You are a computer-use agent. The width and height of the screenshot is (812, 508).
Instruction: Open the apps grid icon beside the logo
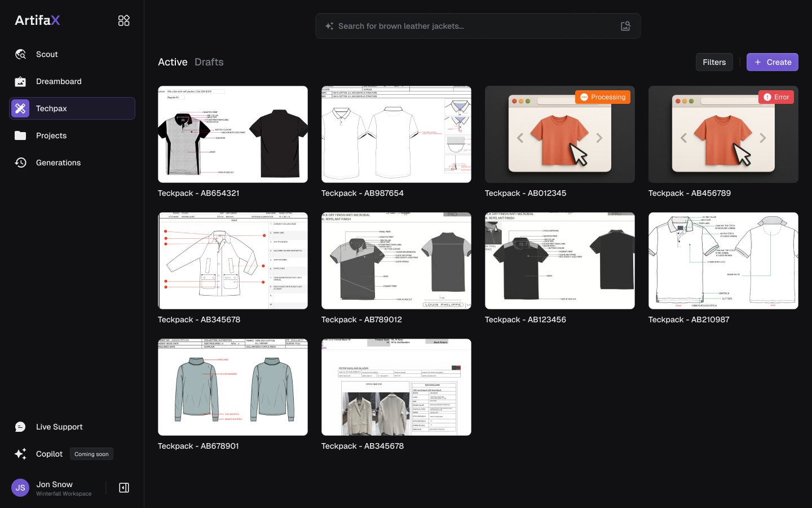[x=123, y=20]
